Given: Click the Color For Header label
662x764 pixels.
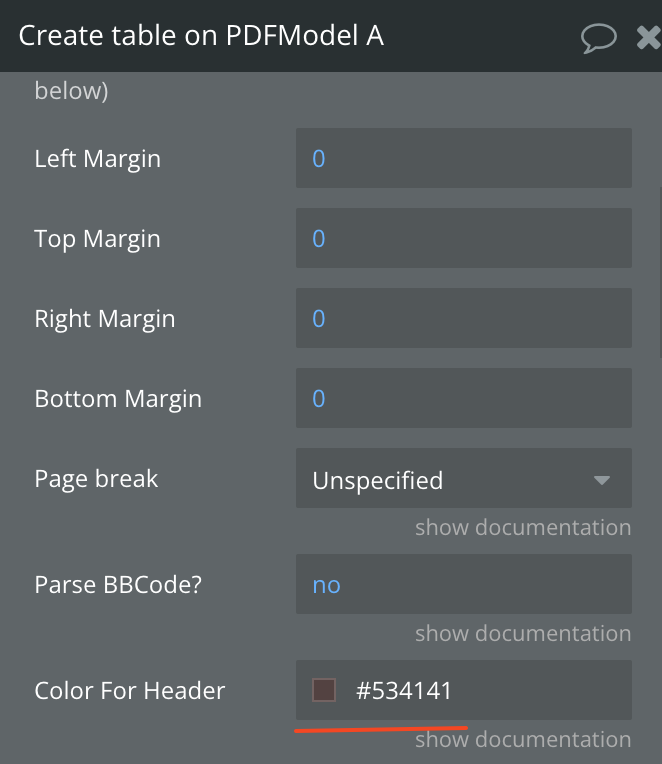Looking at the screenshot, I should [x=130, y=690].
